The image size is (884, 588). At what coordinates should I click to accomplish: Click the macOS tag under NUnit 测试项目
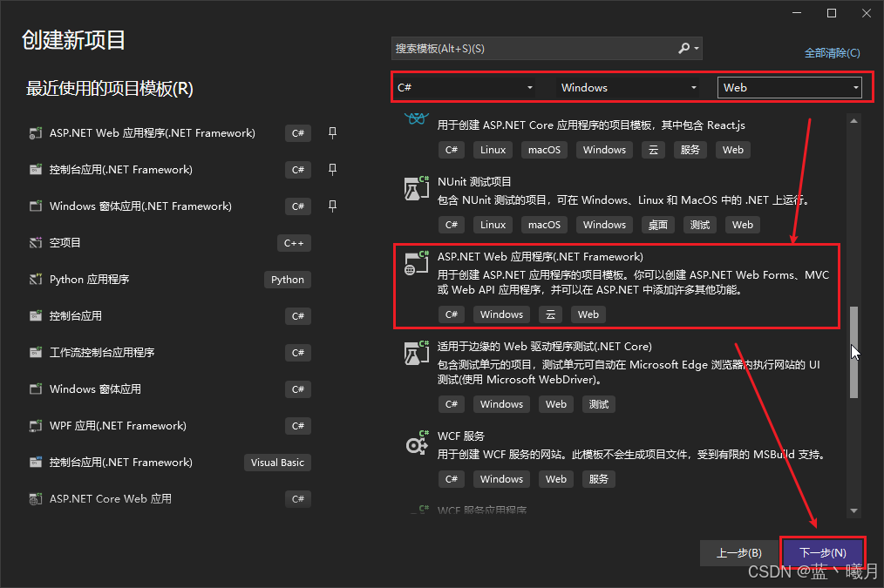pos(544,225)
